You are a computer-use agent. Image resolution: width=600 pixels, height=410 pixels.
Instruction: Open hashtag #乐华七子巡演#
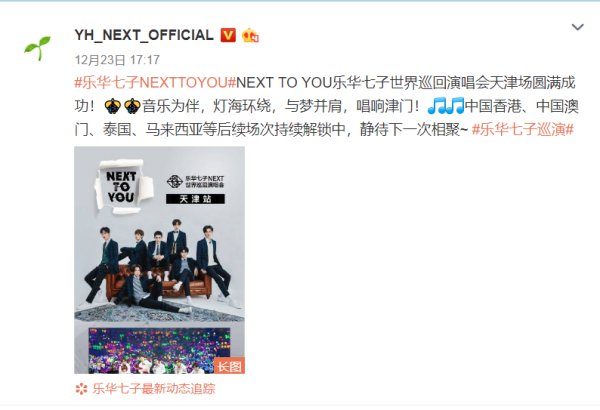523,130
